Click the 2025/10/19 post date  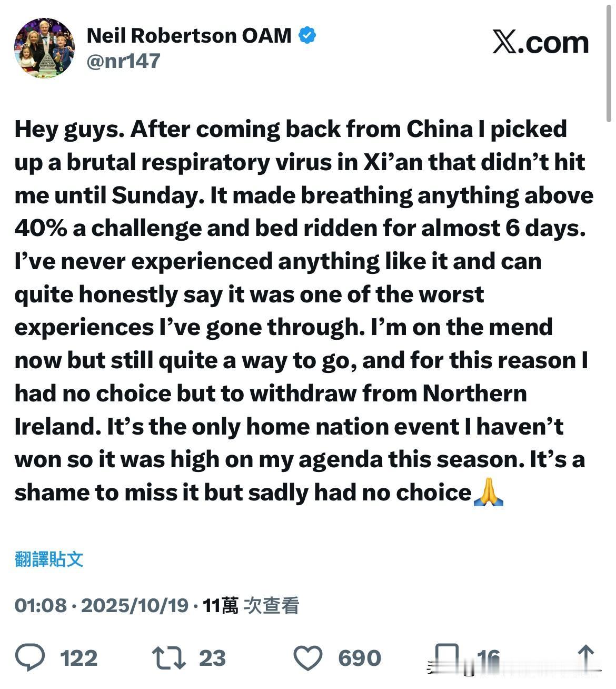click(134, 606)
